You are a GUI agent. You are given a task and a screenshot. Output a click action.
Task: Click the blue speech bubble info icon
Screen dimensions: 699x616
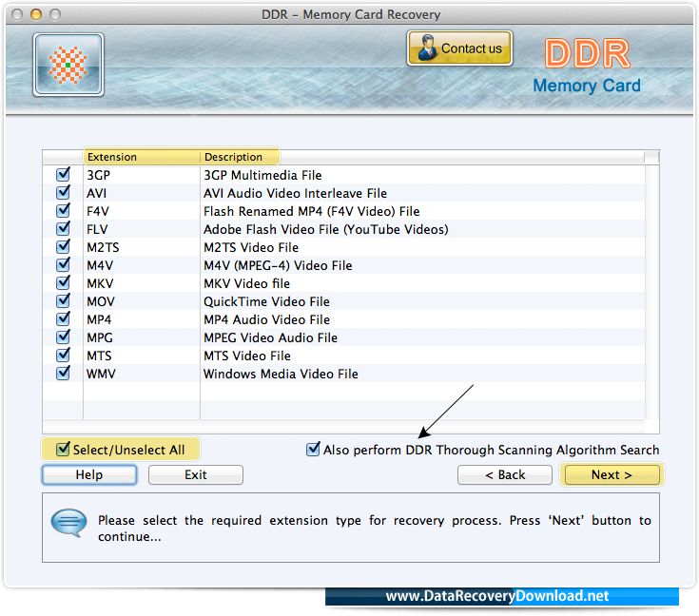pos(68,523)
